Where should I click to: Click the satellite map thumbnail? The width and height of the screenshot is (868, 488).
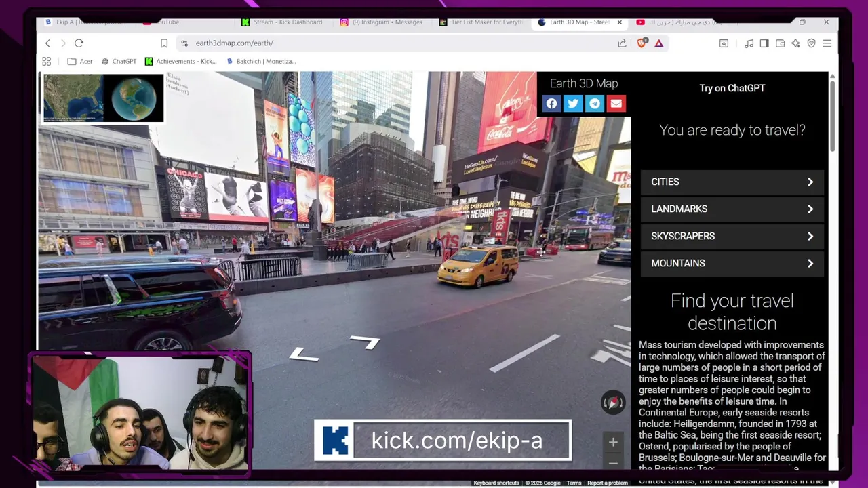[x=73, y=98]
